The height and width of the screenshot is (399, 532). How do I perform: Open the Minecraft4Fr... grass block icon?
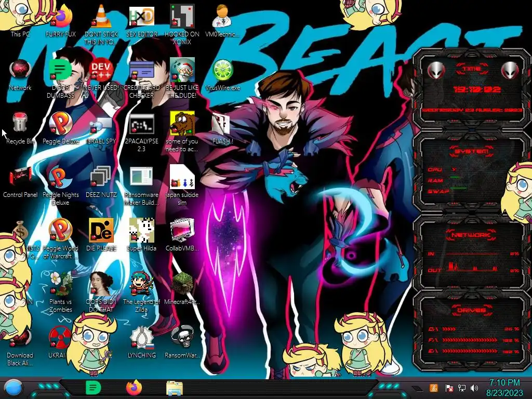pyautogui.click(x=182, y=288)
